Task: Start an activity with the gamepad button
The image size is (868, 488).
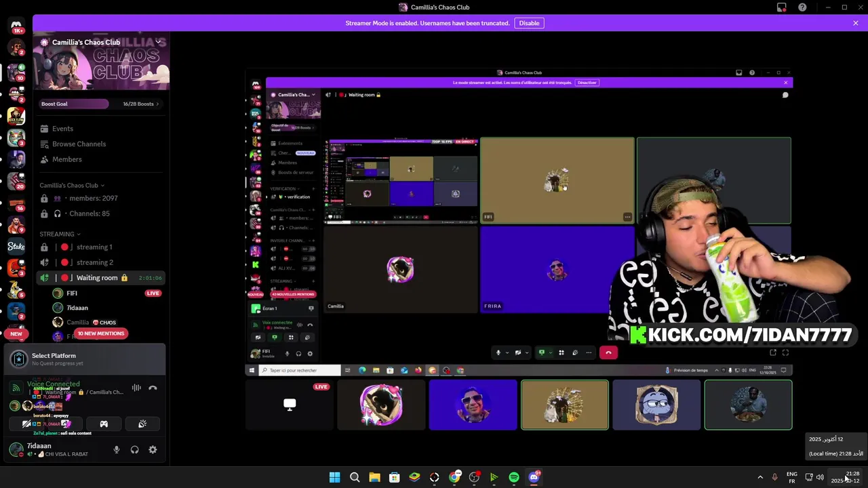Action: 104,424
